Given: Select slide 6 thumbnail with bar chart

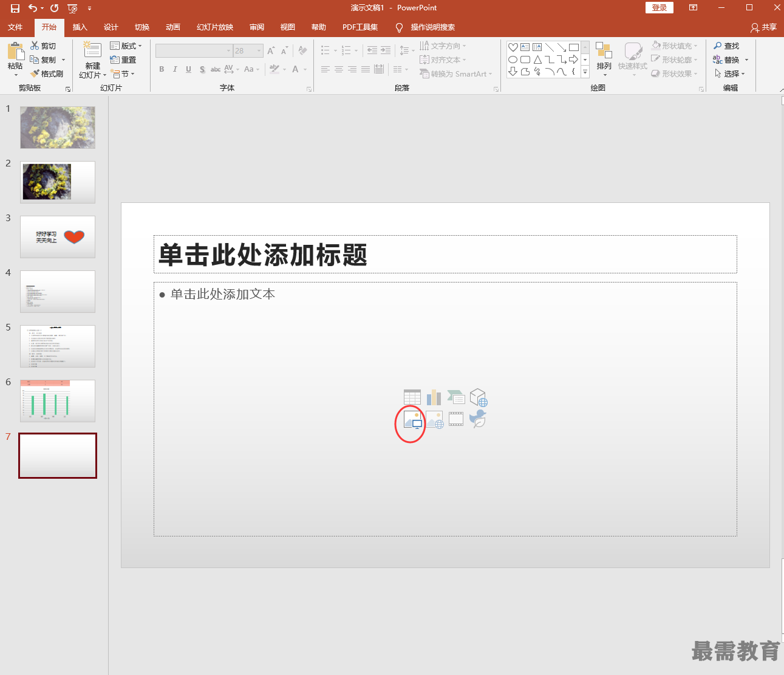Looking at the screenshot, I should 58,401.
